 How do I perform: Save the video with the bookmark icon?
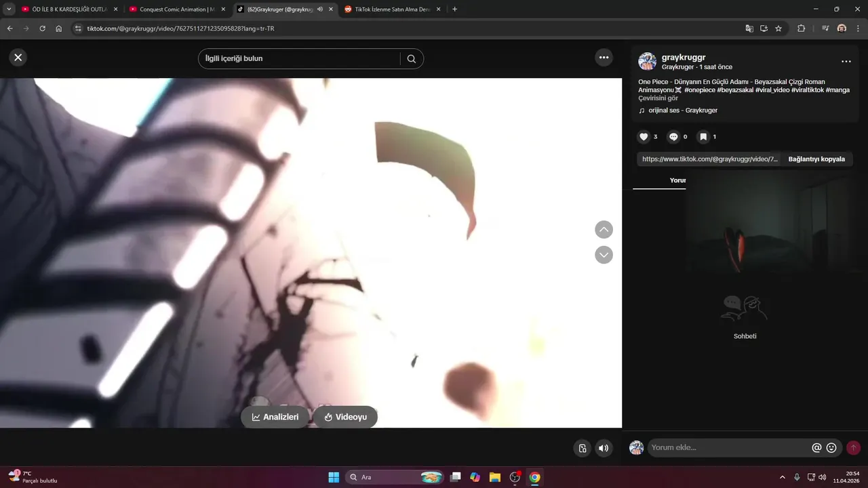tap(703, 137)
